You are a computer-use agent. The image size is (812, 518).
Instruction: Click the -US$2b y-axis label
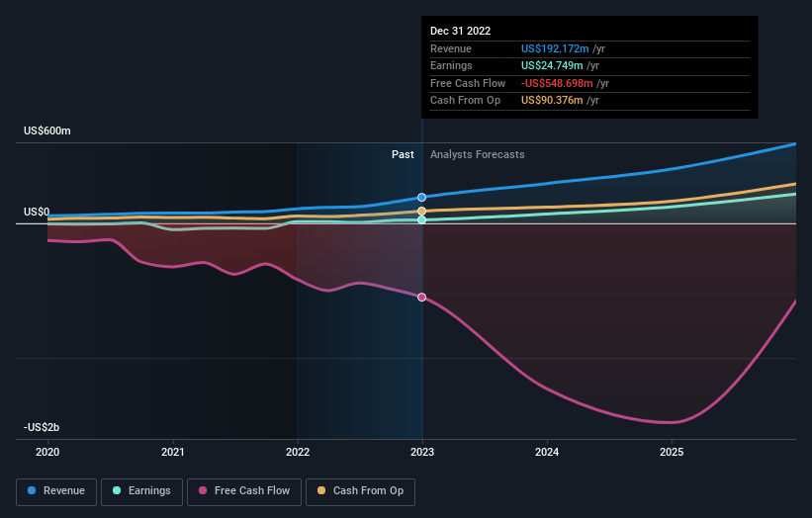pos(42,427)
